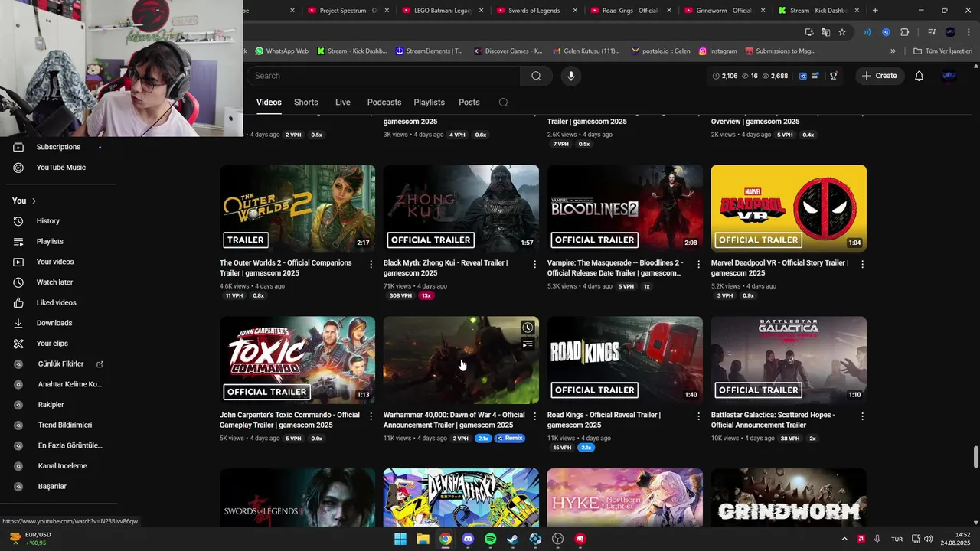Open the YouTube account avatar menu

coord(949,76)
